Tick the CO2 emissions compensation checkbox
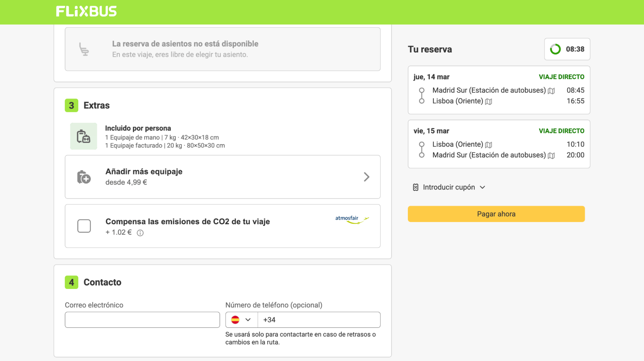The height and width of the screenshot is (361, 644). coord(84,226)
